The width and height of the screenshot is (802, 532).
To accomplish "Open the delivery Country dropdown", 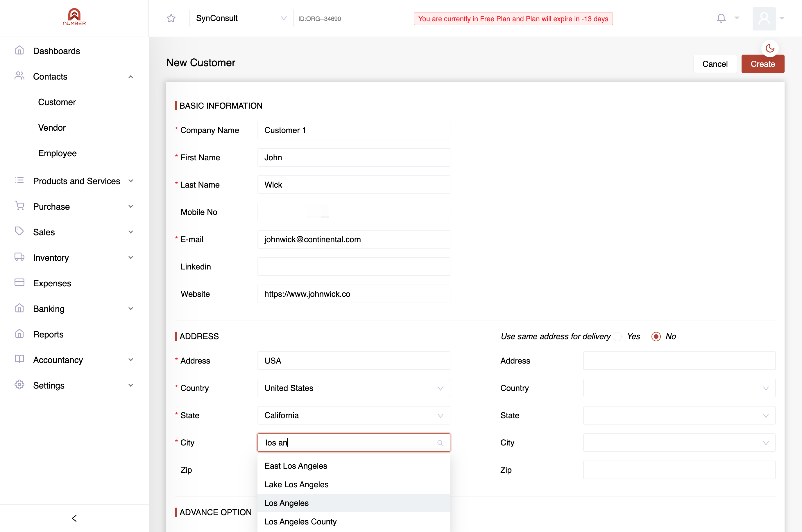I will point(679,388).
